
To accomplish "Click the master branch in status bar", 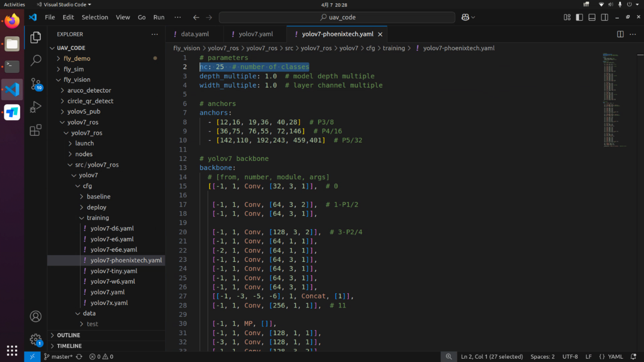I will [58, 357].
